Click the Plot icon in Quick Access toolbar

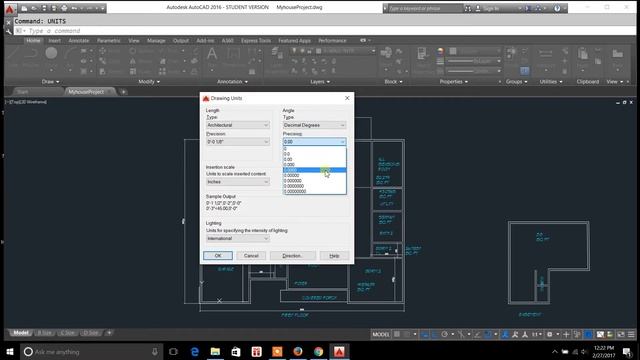[64, 8]
